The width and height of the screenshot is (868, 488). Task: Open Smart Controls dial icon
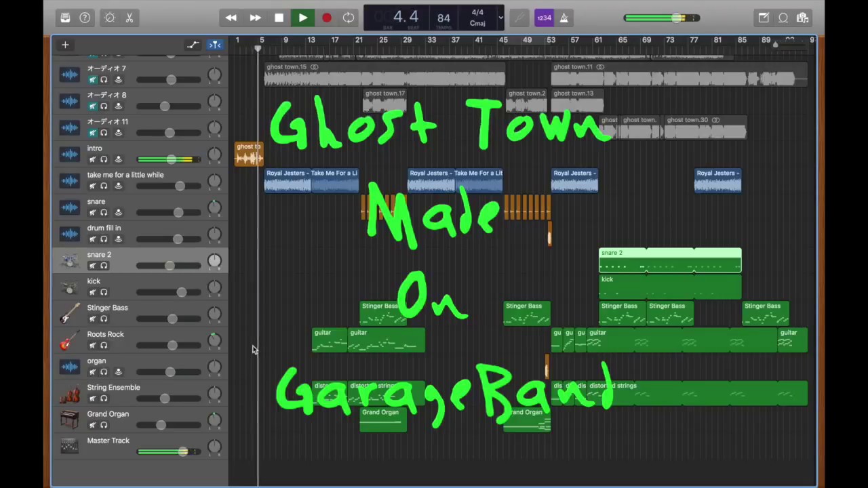point(110,18)
